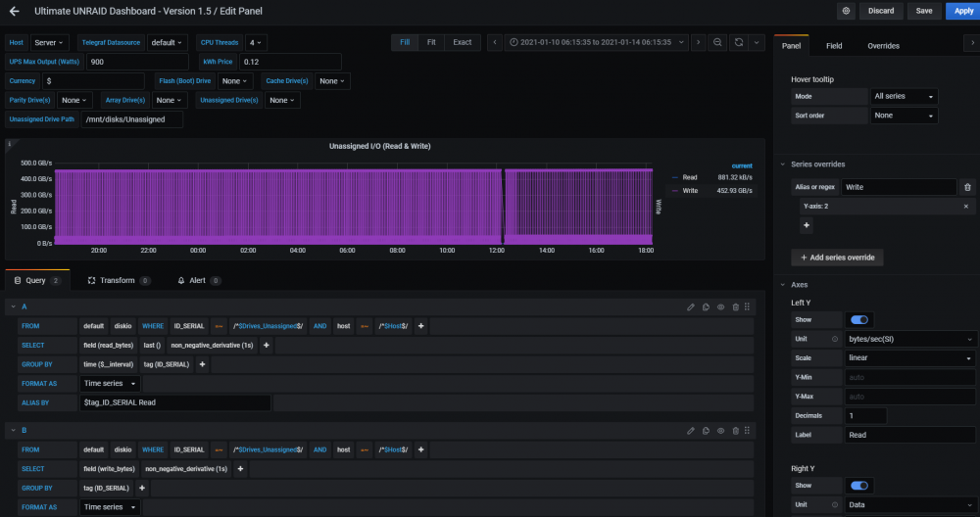The image size is (980, 517).
Task: Click the Apply button
Action: point(963,11)
